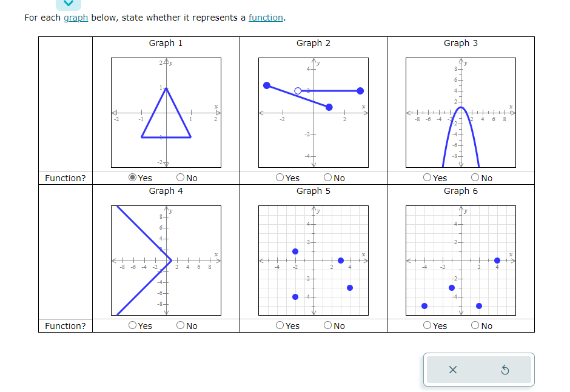Image resolution: width=570 pixels, height=392 pixels.
Task: Select No for Graph 2
Action: click(x=327, y=178)
